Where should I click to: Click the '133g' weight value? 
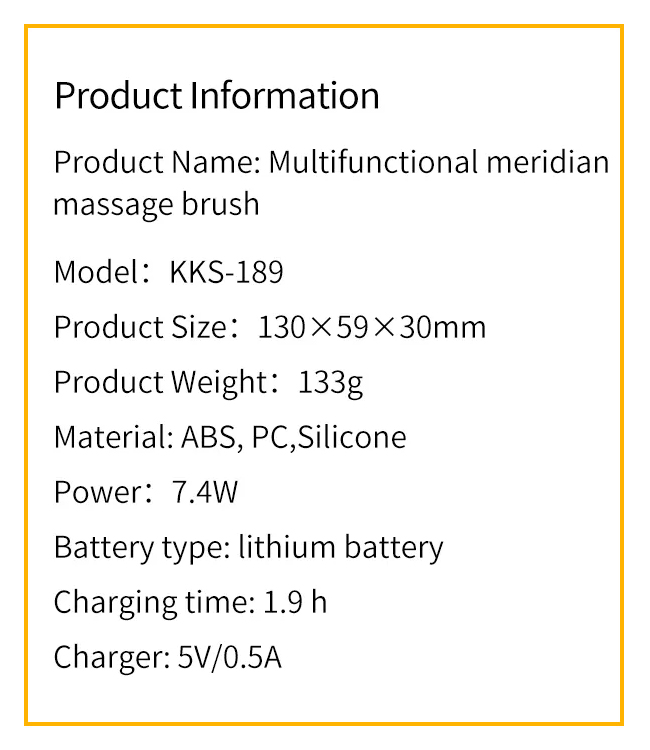[x=331, y=384]
